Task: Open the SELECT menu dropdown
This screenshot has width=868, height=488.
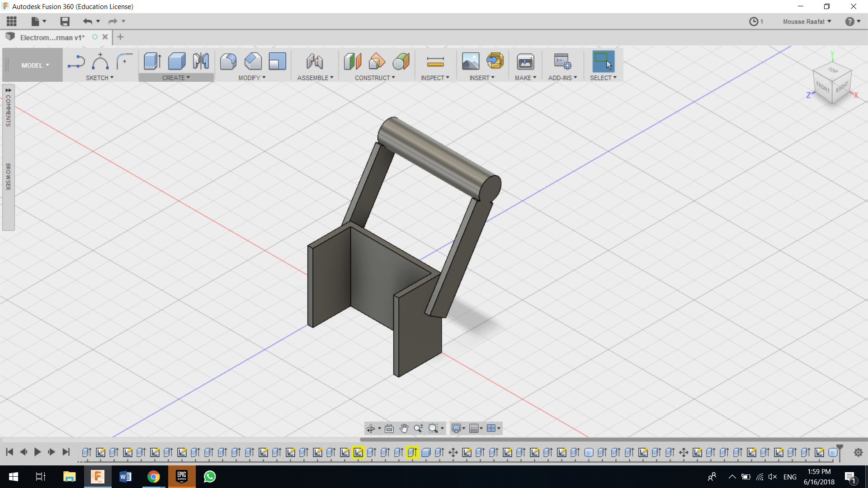Action: 603,78
